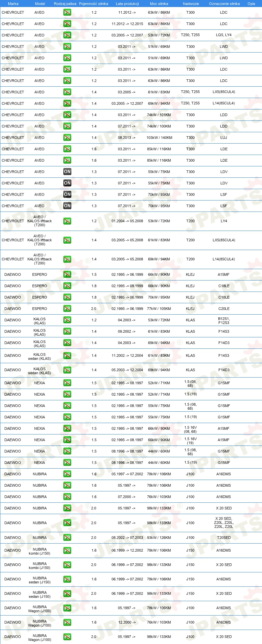Image resolution: width=262 pixels, height=644 pixels.
Task: Click petrol fuel icon for AVEO LQ5, LY4 row
Action: 67,35
